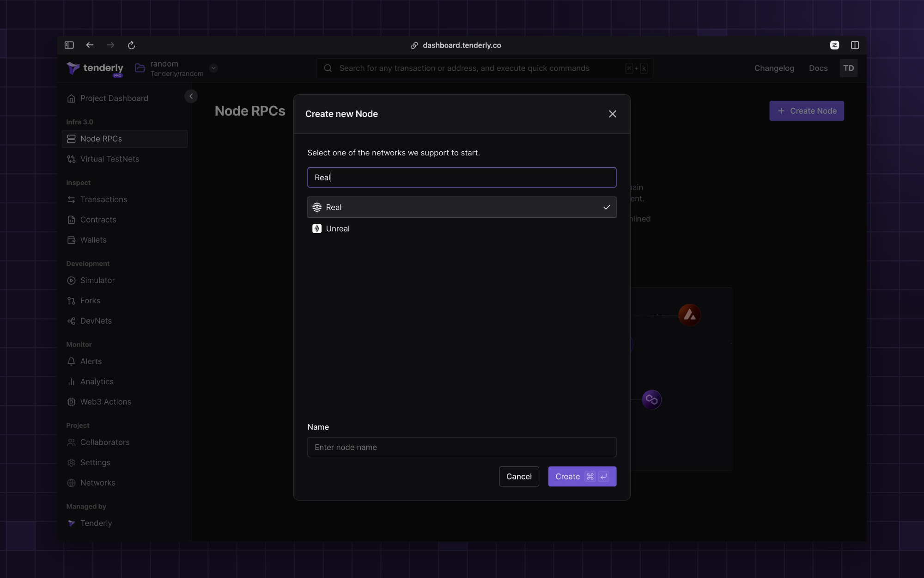
Task: Select the Real network option
Action: coord(462,207)
